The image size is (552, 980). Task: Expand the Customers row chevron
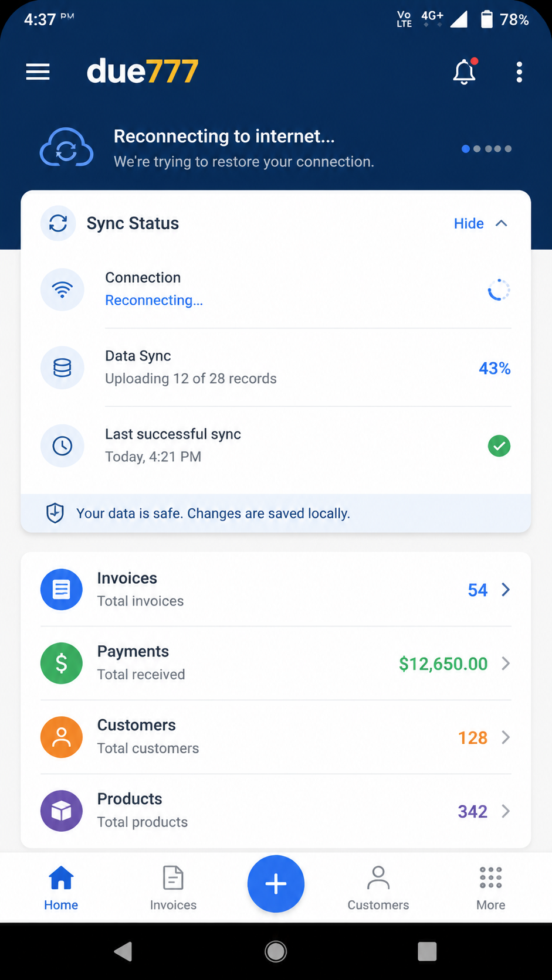tap(506, 737)
